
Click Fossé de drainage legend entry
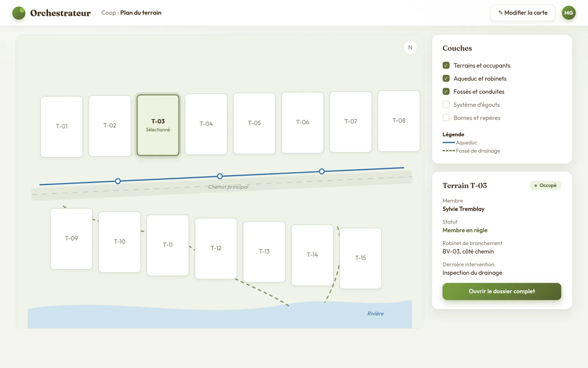pos(471,151)
